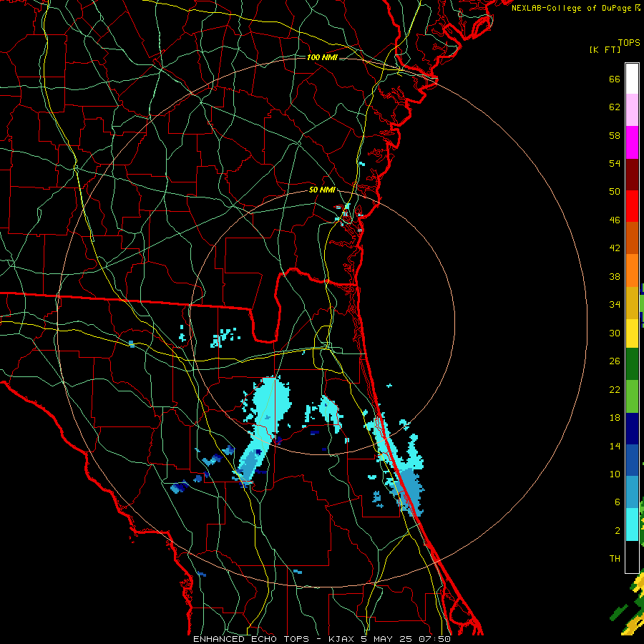Click the light green 22 K FT swatch
The width and height of the screenshot is (644, 644).
[x=632, y=396]
